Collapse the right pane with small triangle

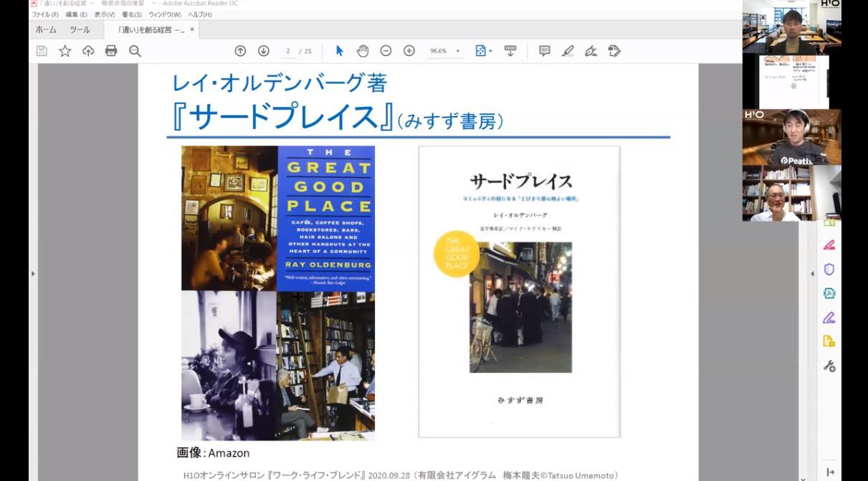coord(812,273)
